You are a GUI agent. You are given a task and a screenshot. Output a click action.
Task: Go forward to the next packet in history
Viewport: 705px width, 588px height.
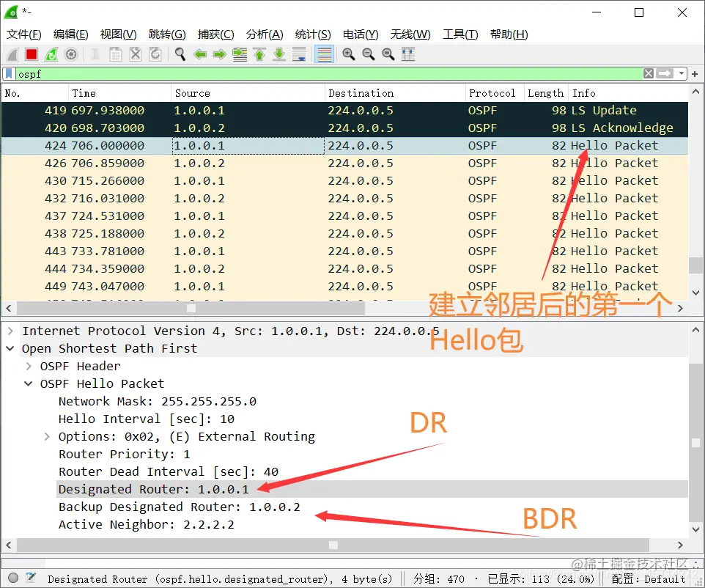point(219,54)
